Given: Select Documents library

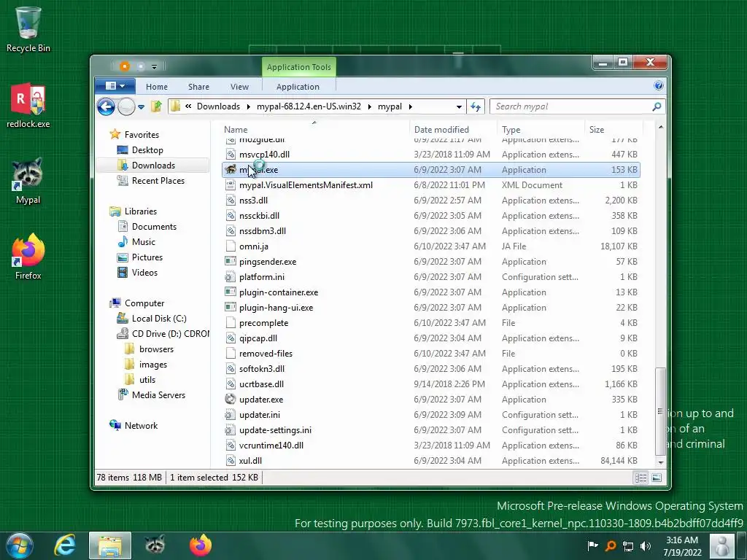Looking at the screenshot, I should click(154, 227).
